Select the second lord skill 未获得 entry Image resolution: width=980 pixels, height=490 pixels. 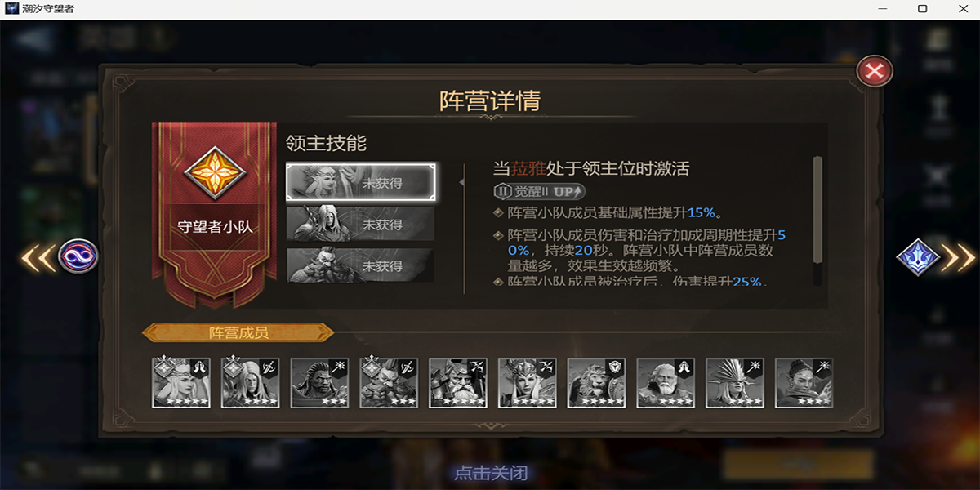tap(361, 224)
